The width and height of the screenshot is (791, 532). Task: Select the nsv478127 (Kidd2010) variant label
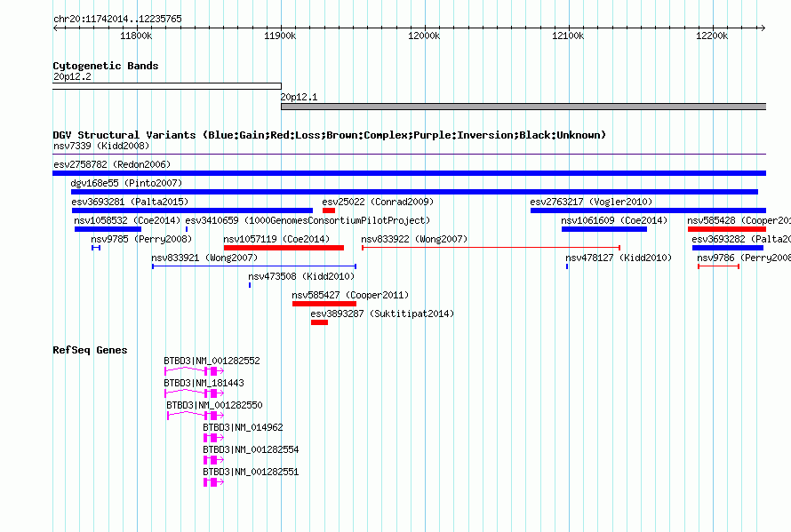[x=619, y=258]
